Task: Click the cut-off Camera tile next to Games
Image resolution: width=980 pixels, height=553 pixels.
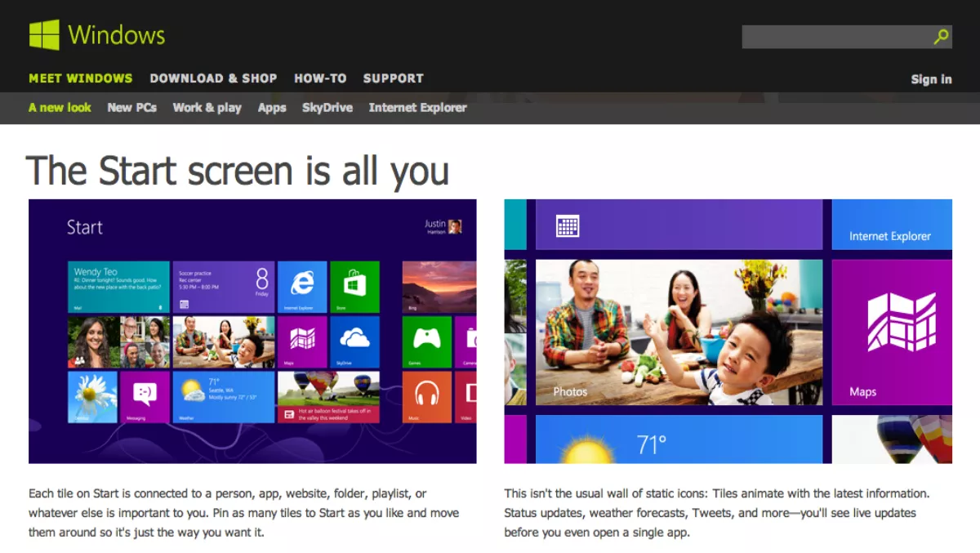Action: 465,341
